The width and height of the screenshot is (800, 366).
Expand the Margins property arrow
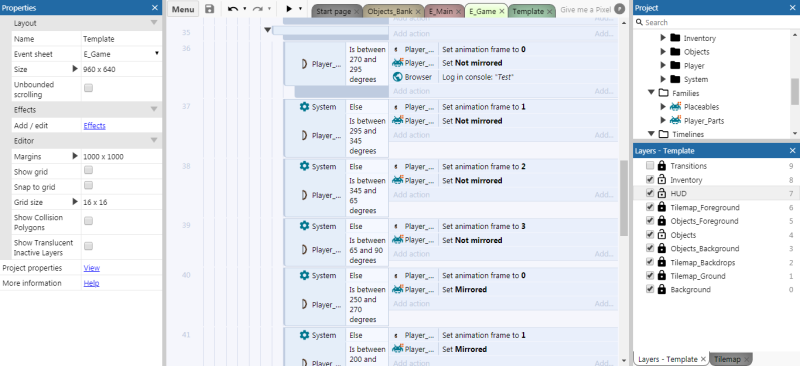[x=75, y=156]
